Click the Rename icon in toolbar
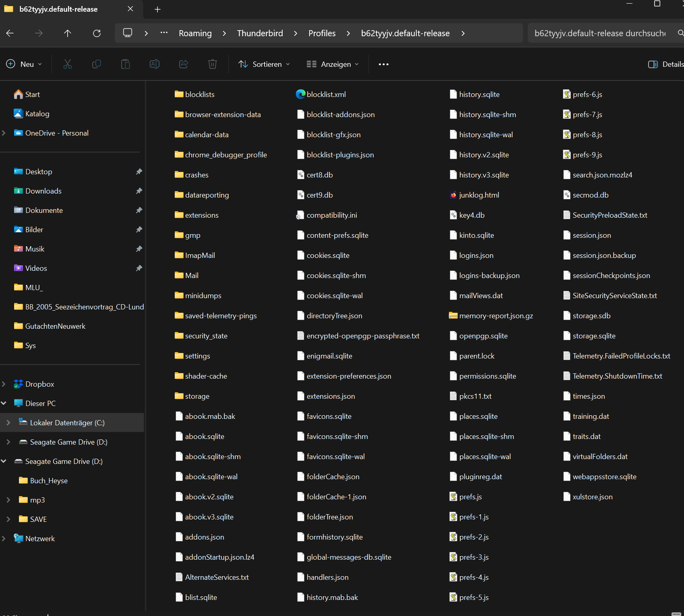Viewport: 684px width, 616px height. [x=155, y=64]
